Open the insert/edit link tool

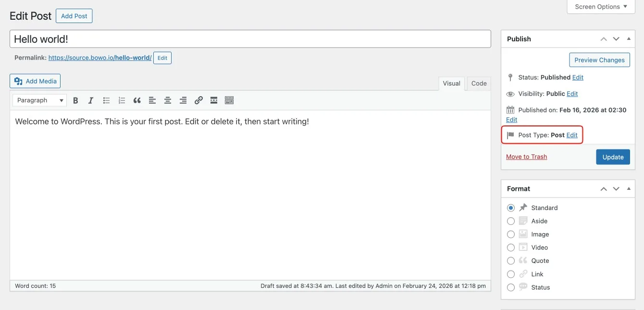tap(198, 100)
